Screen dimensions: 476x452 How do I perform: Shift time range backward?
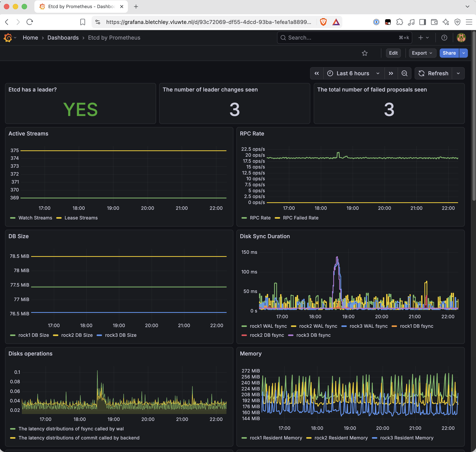tap(317, 73)
